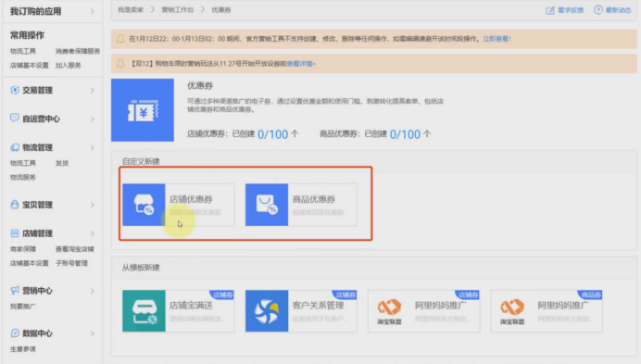Screen dimensions: 641x364
Task: Click the 我订购的应用 heading
Action: point(35,11)
